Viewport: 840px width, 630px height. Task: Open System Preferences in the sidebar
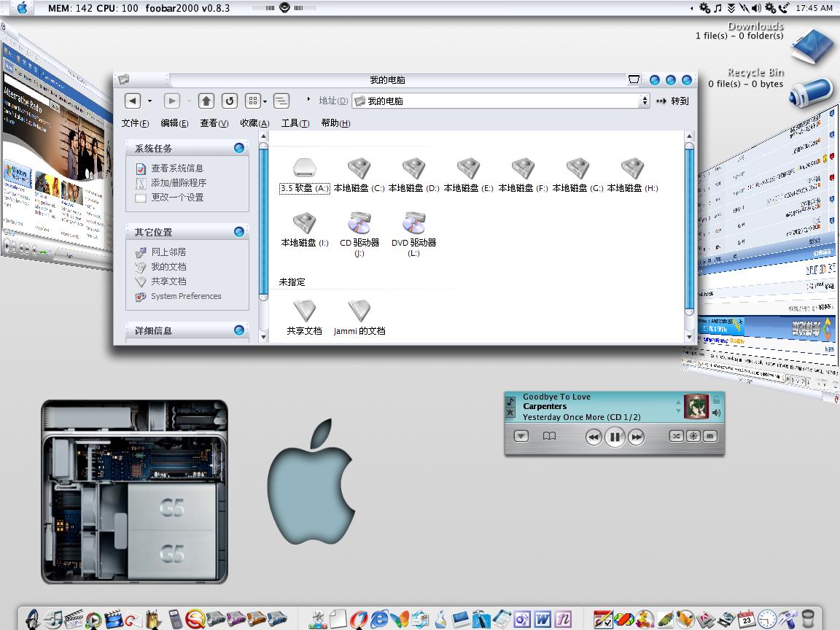186,296
